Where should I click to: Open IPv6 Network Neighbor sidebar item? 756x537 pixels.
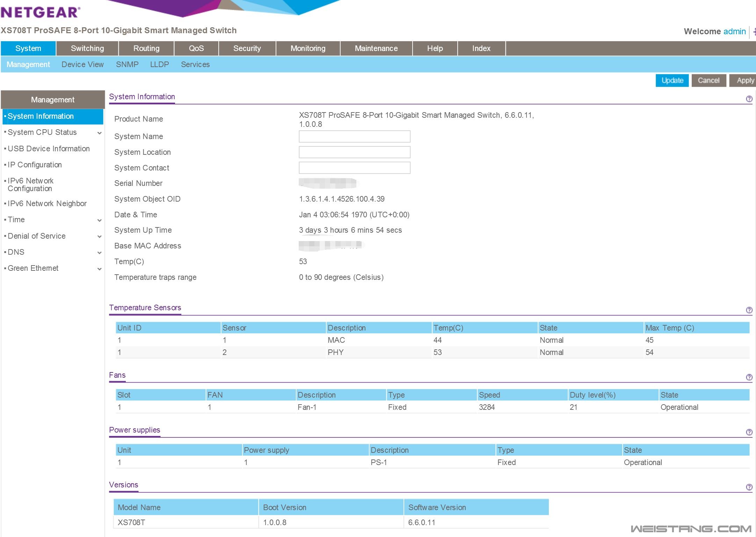[47, 203]
